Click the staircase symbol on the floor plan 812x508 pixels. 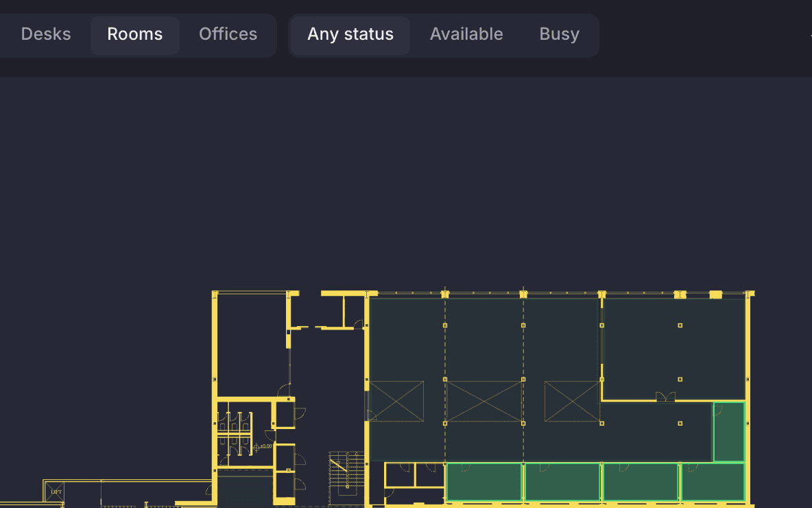(x=347, y=477)
